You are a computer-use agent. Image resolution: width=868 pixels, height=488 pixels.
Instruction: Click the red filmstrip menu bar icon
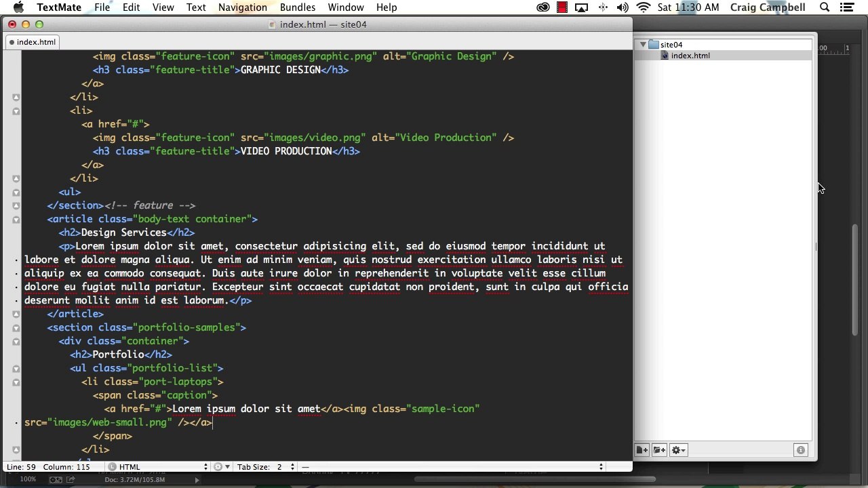click(x=562, y=7)
